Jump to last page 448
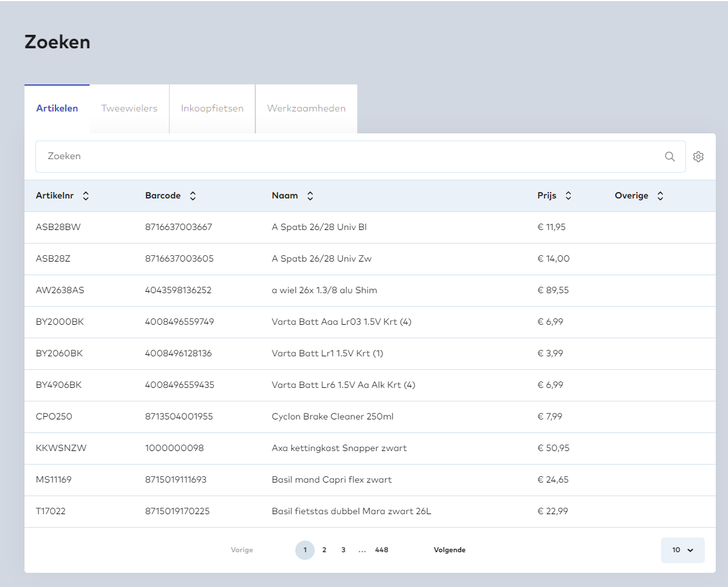 (x=382, y=550)
